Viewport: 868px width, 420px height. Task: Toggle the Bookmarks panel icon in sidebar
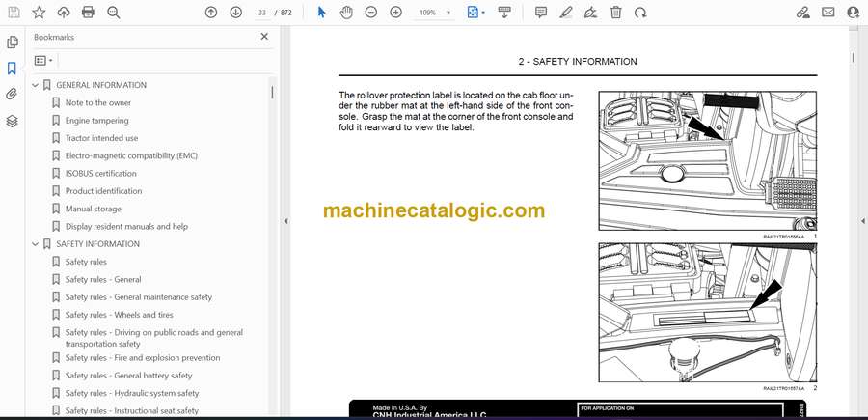pos(13,69)
